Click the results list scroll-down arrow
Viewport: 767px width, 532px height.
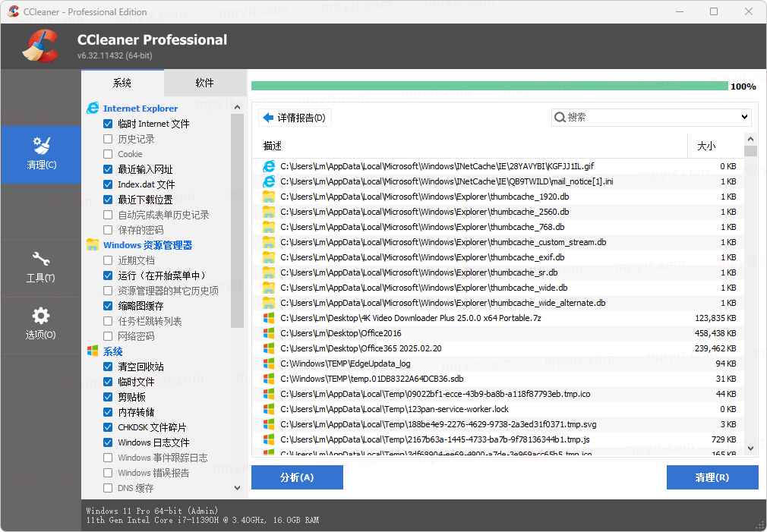point(750,448)
